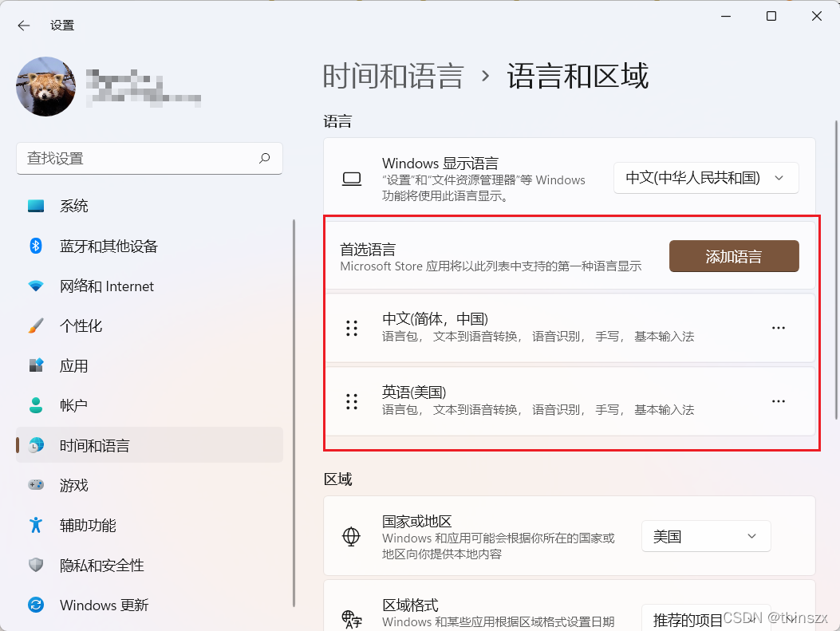Click the 添加语言 button
The image size is (840, 631).
[734, 256]
